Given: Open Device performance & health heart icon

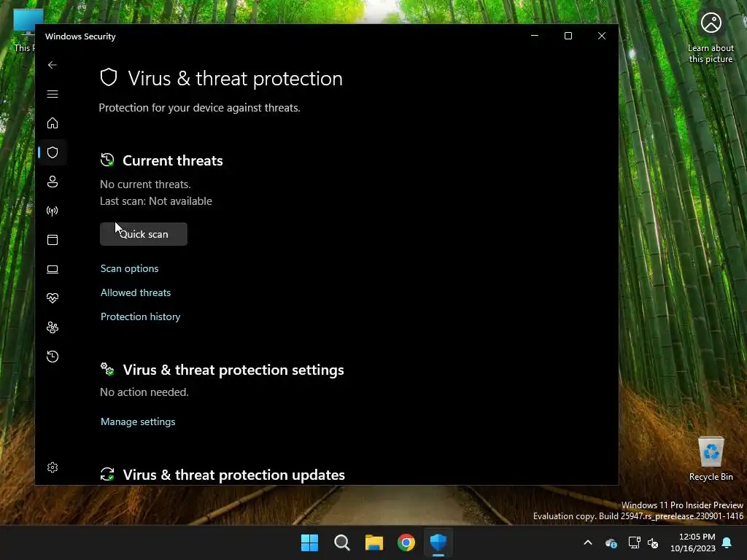Looking at the screenshot, I should pyautogui.click(x=53, y=298).
